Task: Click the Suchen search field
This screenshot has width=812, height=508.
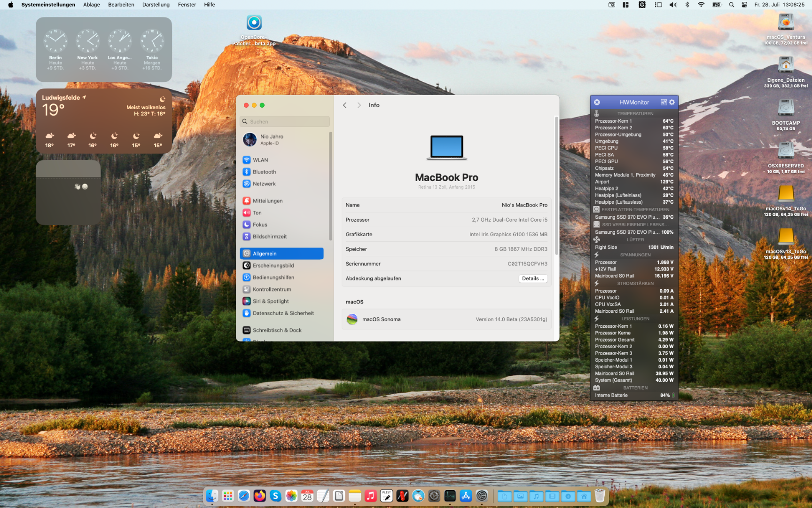Action: [285, 121]
